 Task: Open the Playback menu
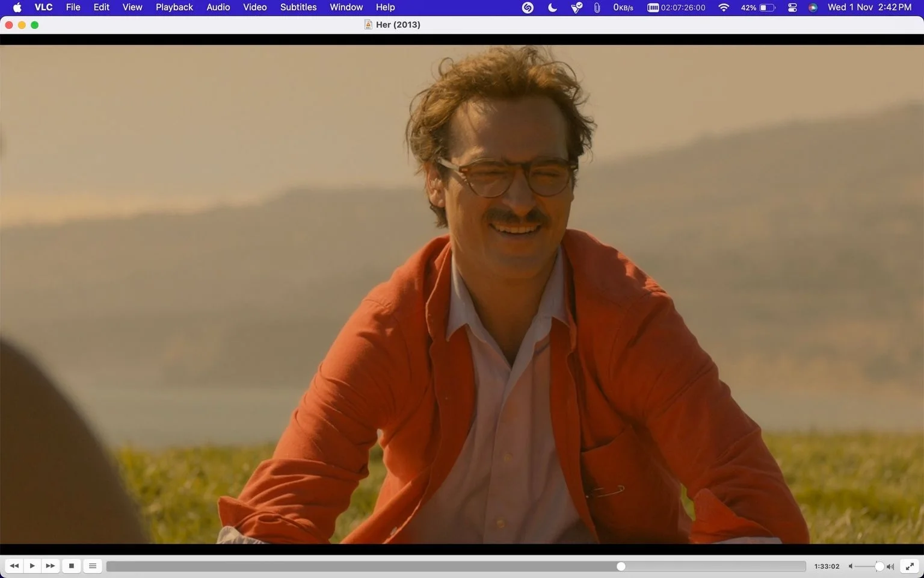[x=174, y=7]
